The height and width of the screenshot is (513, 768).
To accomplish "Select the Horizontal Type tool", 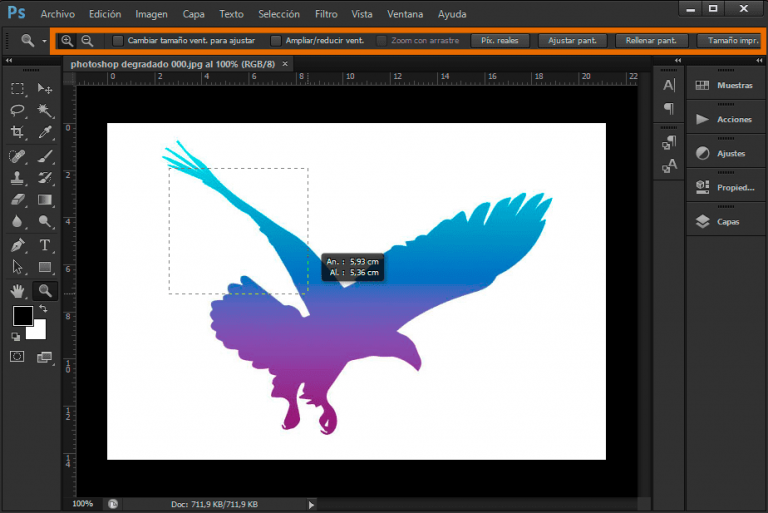I will pyautogui.click(x=45, y=245).
